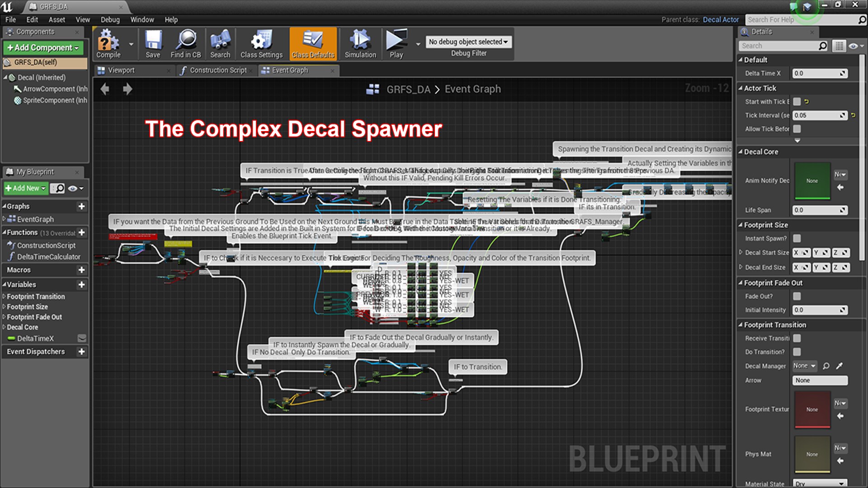This screenshot has width=868, height=488.
Task: Open Play options dropdown arrow
Action: (x=418, y=44)
